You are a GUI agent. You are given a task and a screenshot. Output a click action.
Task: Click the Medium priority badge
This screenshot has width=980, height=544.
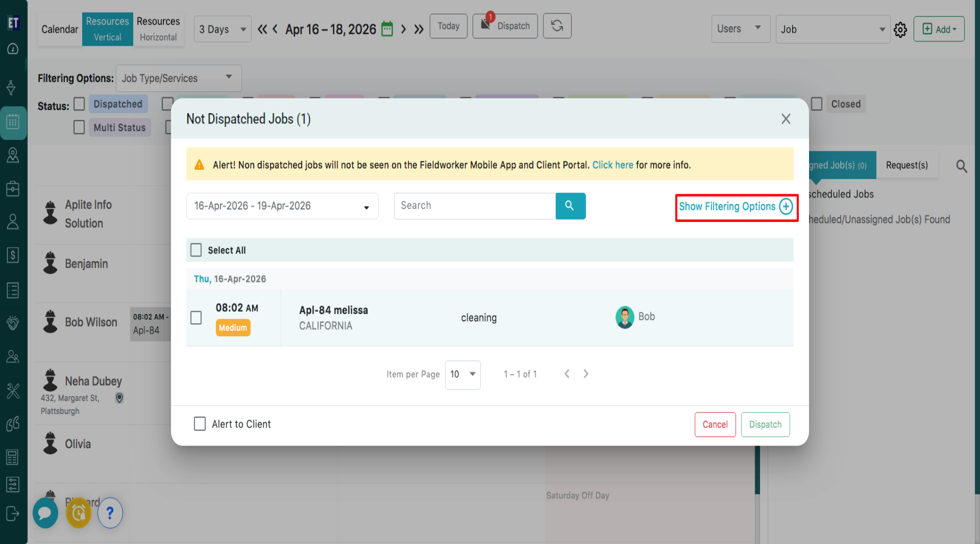pyautogui.click(x=233, y=328)
